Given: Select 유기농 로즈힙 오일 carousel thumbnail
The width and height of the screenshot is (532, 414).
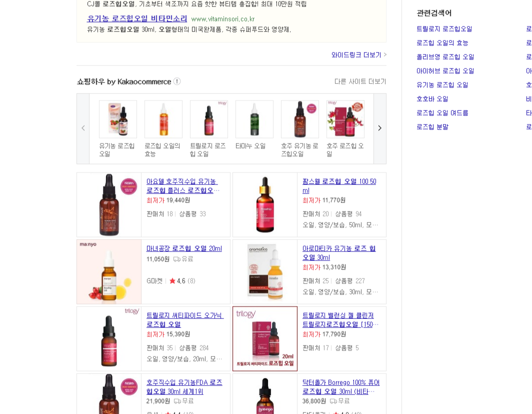Looking at the screenshot, I should (x=118, y=119).
